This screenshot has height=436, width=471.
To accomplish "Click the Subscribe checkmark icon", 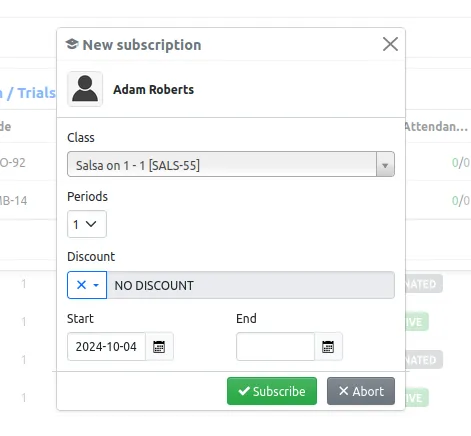I will [244, 391].
